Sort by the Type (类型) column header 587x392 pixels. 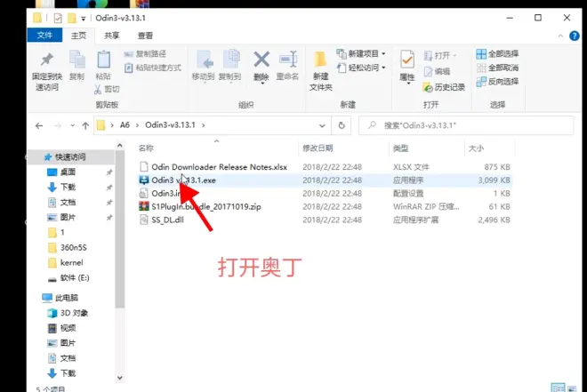400,148
